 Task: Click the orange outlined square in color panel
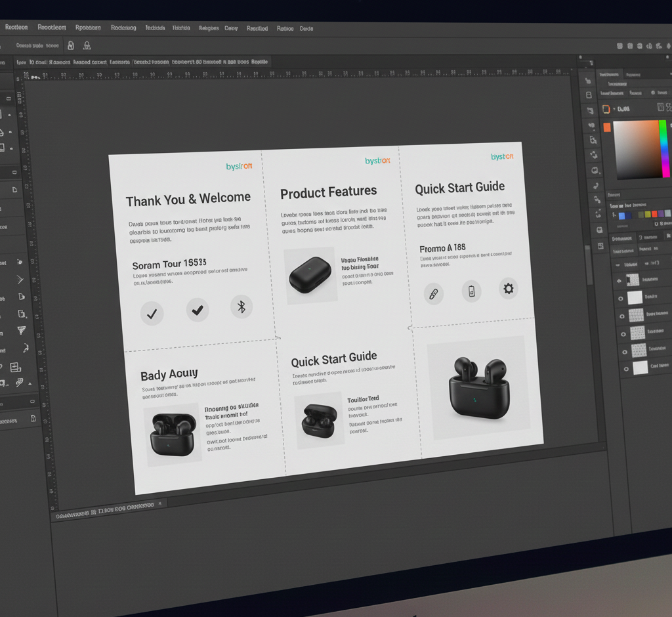[x=606, y=109]
